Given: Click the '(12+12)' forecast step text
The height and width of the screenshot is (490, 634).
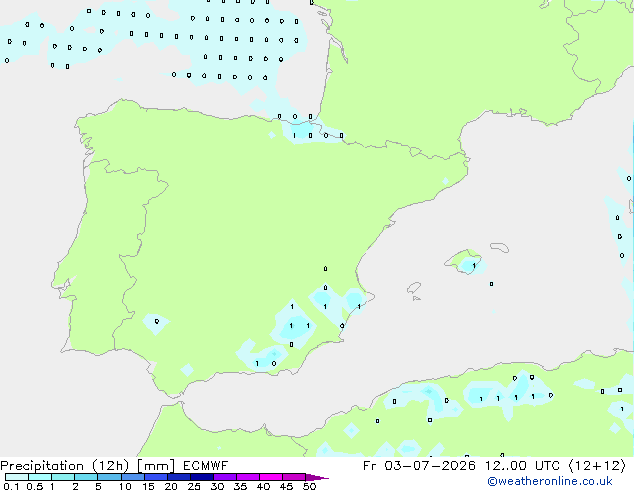Looking at the screenshot, I should coord(597,466).
